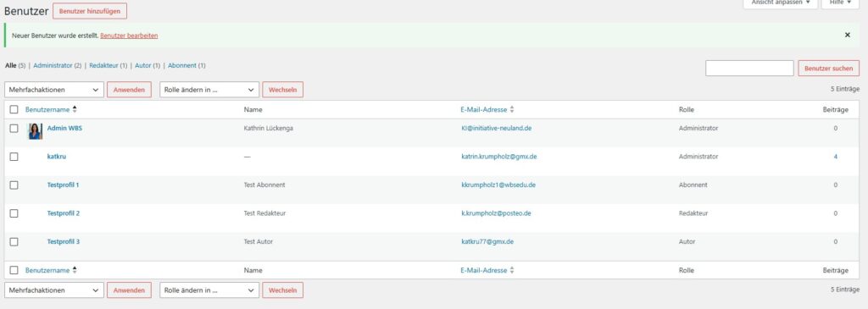Click the Rolle column header
868x309 pixels.
point(686,109)
